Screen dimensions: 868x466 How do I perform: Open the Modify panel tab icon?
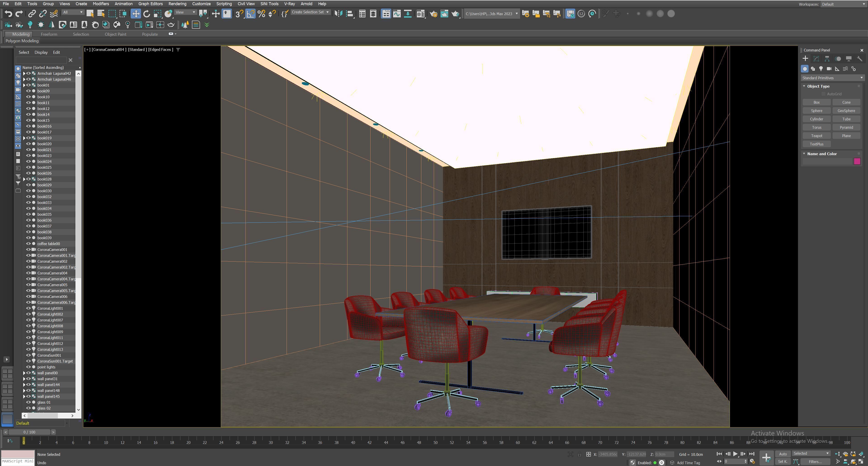click(x=816, y=59)
